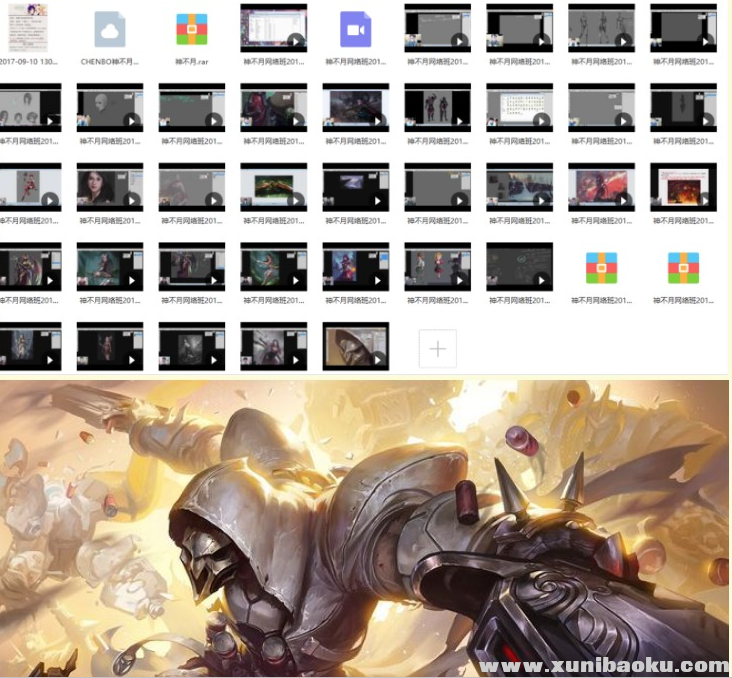Click the plus tile to add files
The width and height of the screenshot is (732, 678).
click(x=437, y=348)
